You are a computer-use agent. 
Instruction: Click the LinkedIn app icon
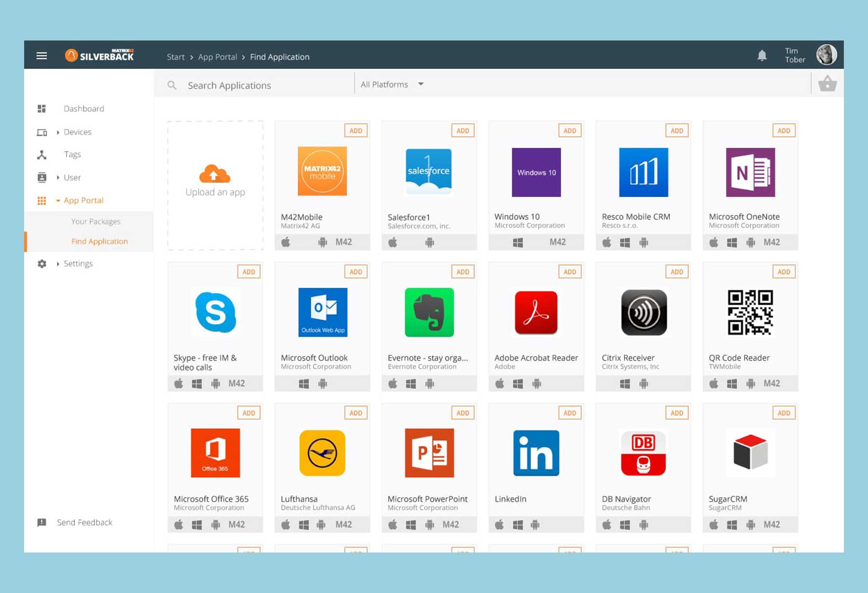[536, 453]
